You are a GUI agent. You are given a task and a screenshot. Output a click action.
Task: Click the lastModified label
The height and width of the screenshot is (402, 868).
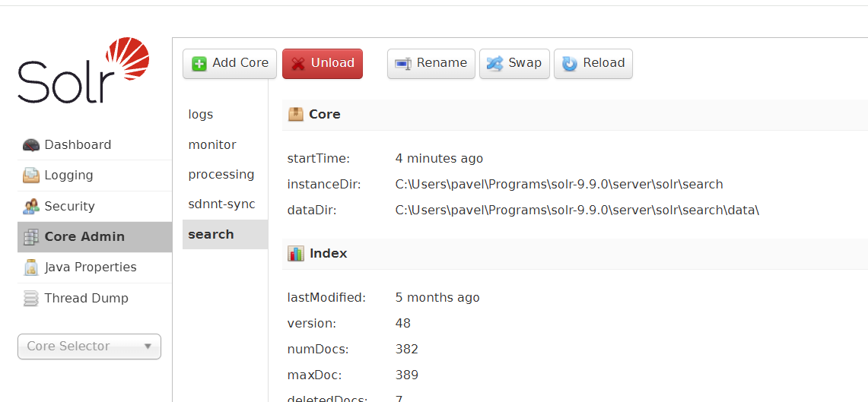[326, 298]
